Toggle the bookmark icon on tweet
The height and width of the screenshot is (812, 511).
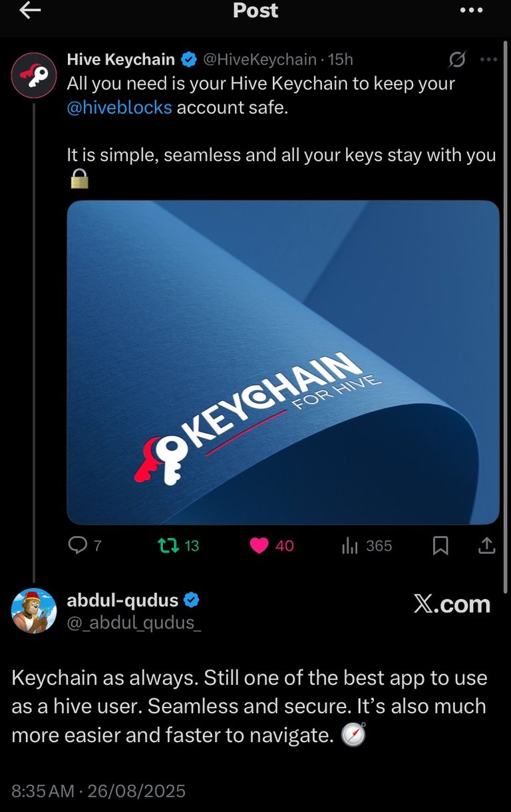click(x=440, y=546)
